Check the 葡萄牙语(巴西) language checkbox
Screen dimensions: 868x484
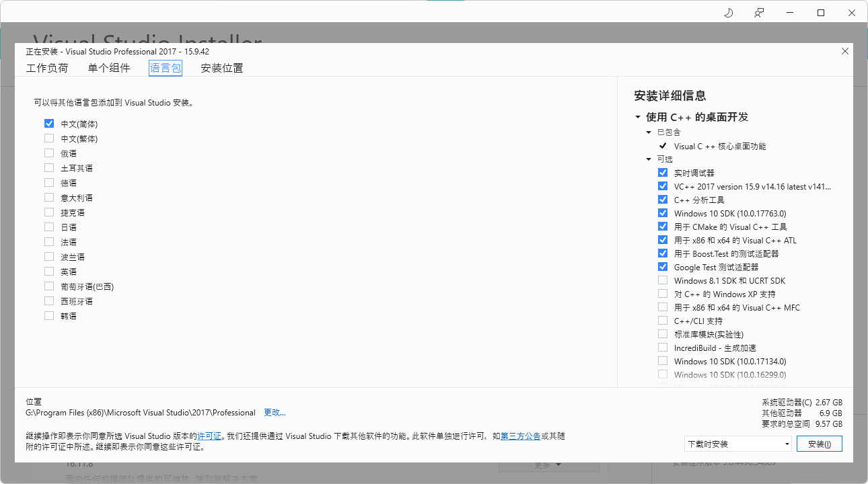(49, 286)
